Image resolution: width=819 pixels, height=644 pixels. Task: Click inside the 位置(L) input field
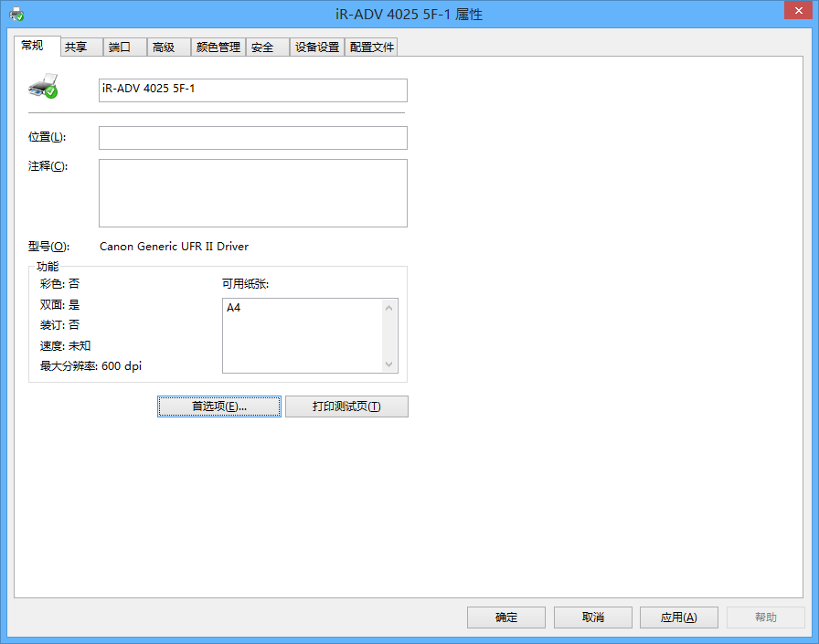pyautogui.click(x=252, y=137)
